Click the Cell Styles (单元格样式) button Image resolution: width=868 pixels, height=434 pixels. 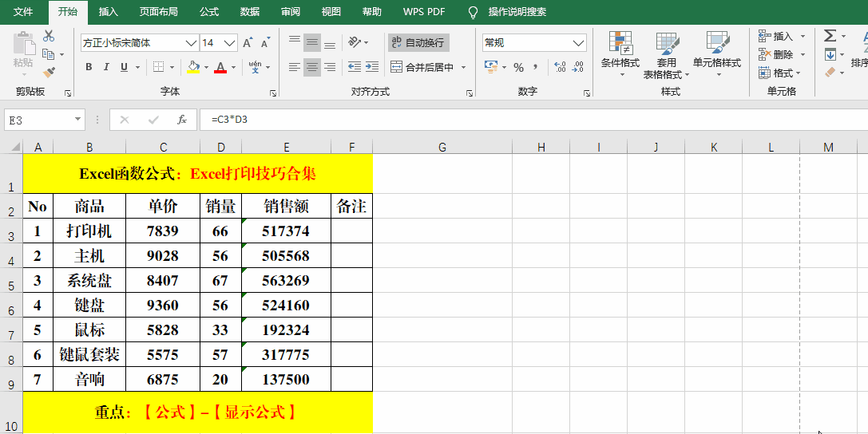point(717,54)
